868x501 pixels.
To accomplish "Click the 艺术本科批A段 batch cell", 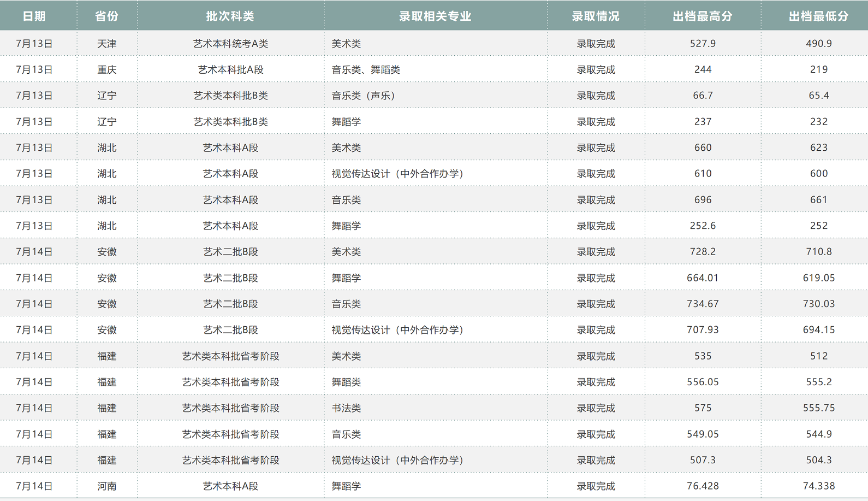I will pos(230,70).
